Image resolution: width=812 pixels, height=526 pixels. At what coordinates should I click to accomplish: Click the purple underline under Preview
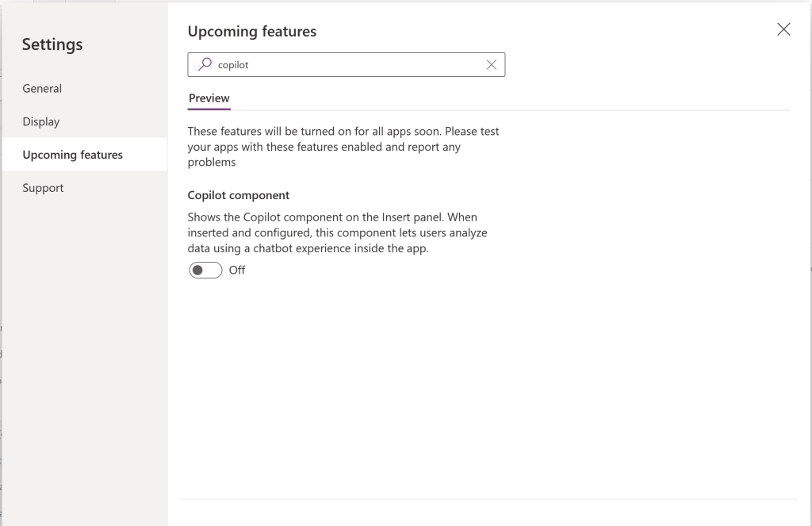point(209,109)
